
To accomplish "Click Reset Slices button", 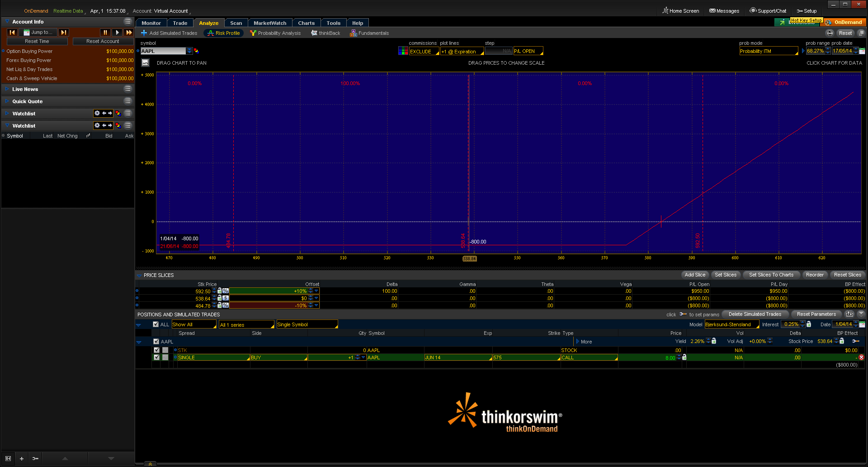I will [x=848, y=275].
